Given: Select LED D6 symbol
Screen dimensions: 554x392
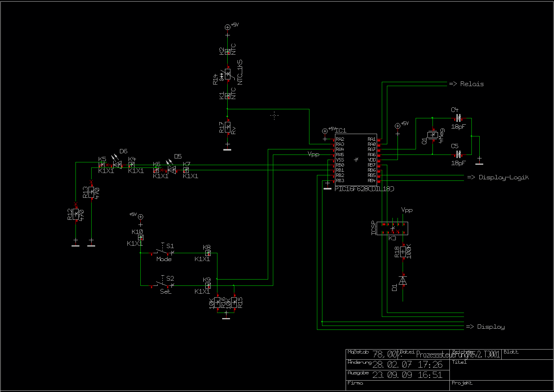Looking at the screenshot, I should tap(117, 164).
